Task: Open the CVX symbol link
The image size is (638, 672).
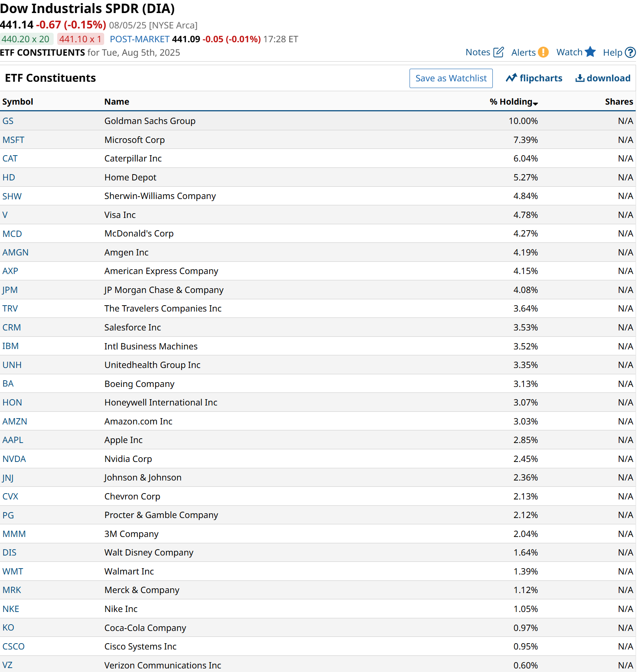Action: 10,496
